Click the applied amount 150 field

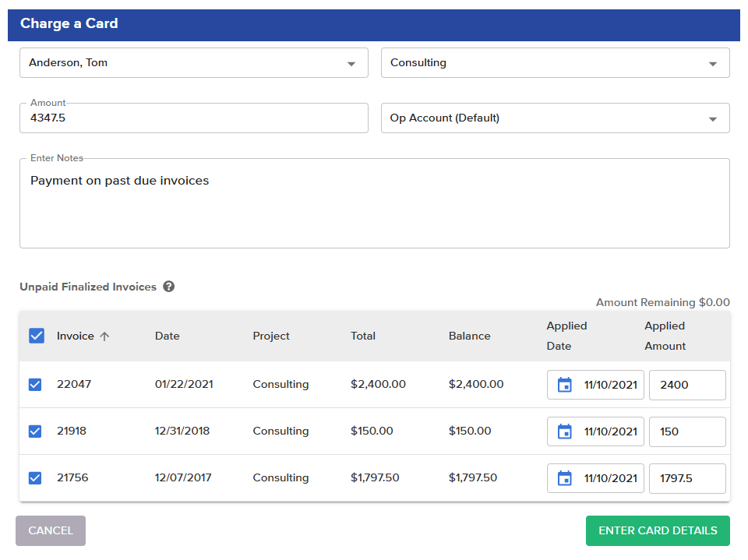point(687,431)
